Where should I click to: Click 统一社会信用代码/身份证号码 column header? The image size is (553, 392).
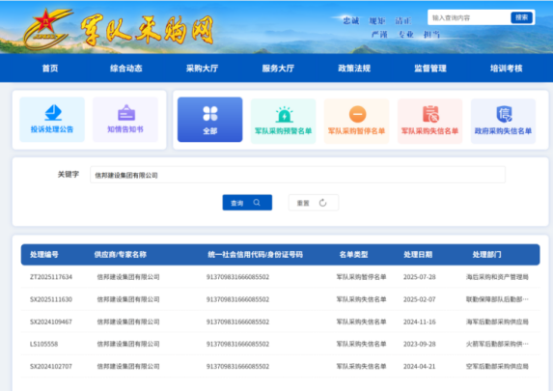pos(256,254)
